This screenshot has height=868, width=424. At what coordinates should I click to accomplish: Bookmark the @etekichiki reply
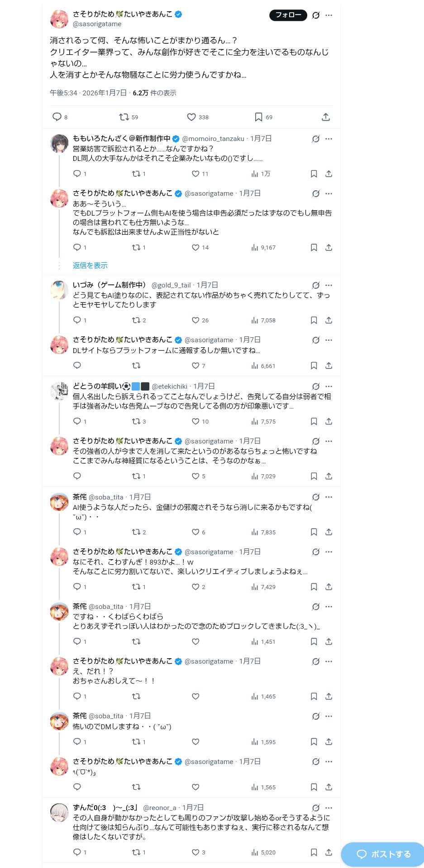click(314, 421)
